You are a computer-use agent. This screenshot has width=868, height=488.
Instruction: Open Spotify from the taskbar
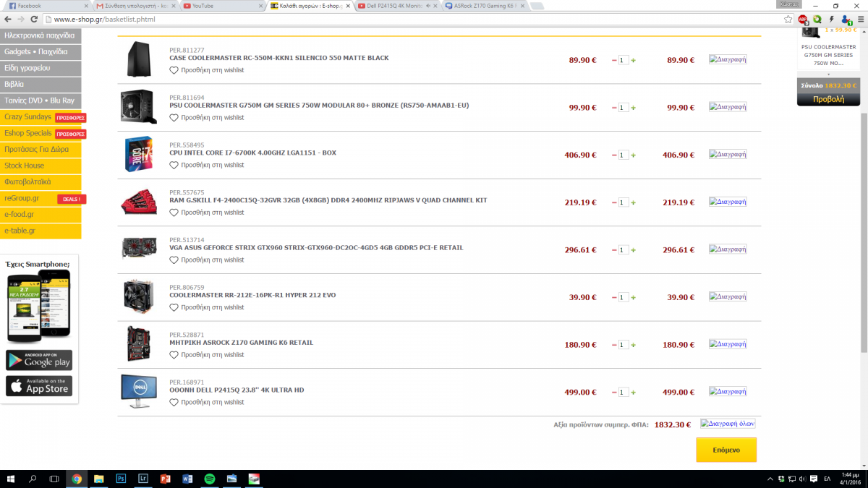(210, 479)
